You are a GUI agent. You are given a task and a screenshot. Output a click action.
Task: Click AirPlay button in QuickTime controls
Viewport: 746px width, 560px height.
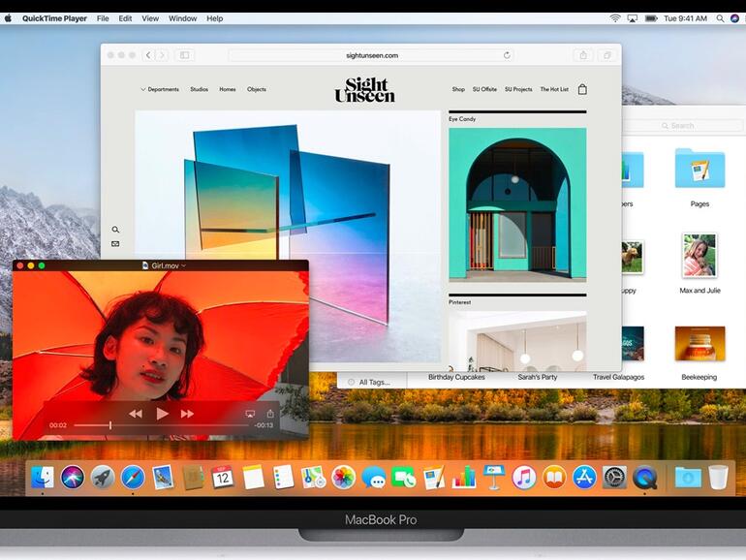(x=250, y=414)
